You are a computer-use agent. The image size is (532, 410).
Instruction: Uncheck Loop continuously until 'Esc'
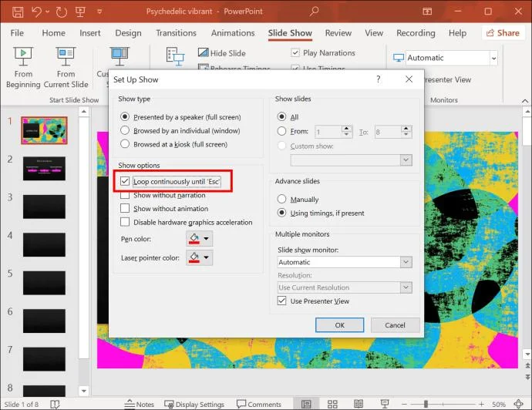[x=125, y=181]
